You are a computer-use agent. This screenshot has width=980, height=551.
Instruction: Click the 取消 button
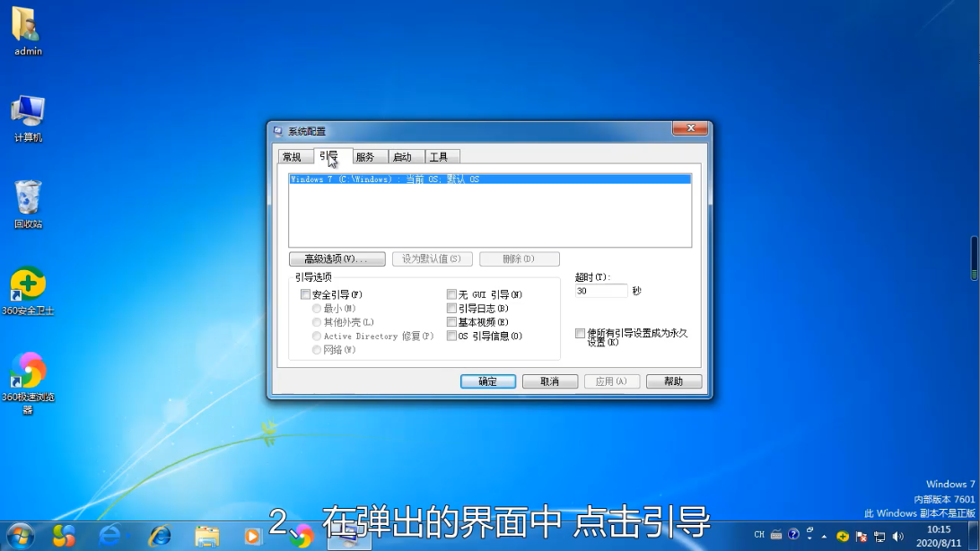point(550,381)
